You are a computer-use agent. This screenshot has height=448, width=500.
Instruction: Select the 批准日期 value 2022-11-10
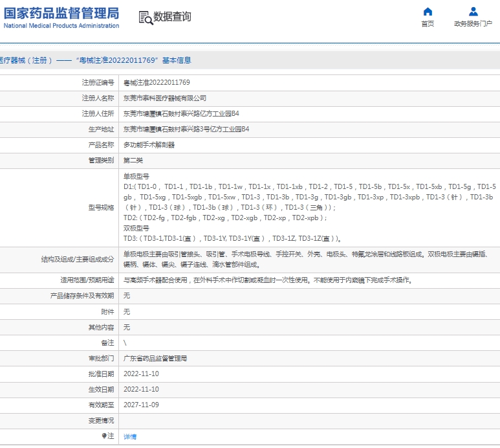click(x=141, y=374)
